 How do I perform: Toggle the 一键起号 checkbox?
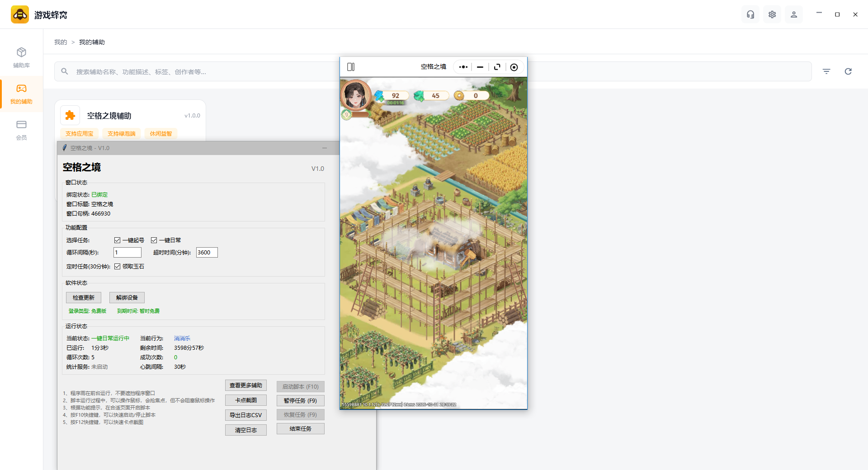(x=117, y=240)
